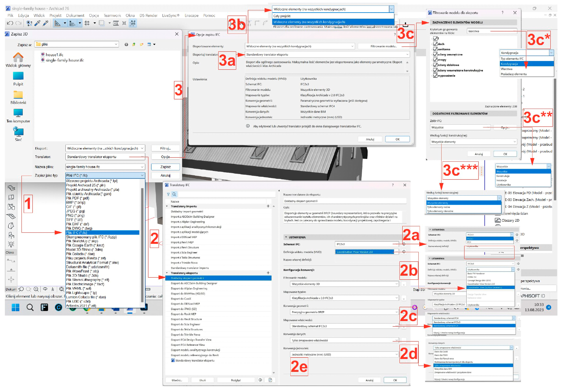Toggle the grid snap toolbar icon
This screenshot has height=392, width=563.
pos(87,23)
